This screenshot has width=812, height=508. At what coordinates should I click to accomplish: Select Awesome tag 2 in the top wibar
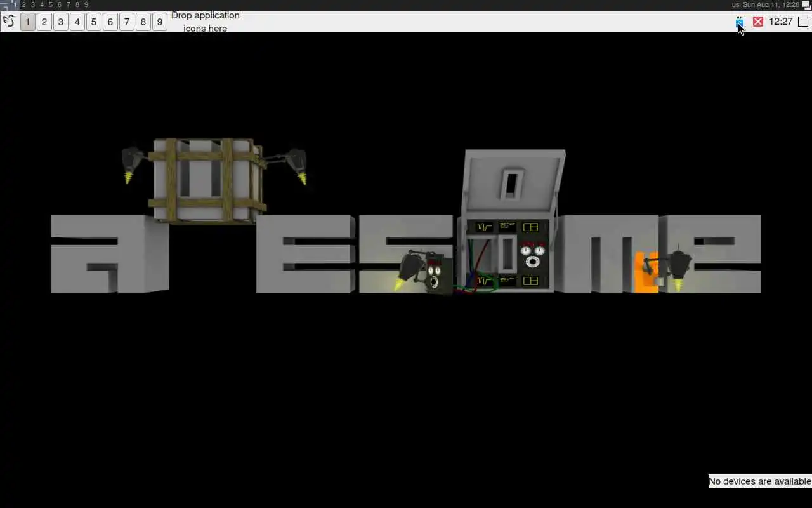pos(24,4)
